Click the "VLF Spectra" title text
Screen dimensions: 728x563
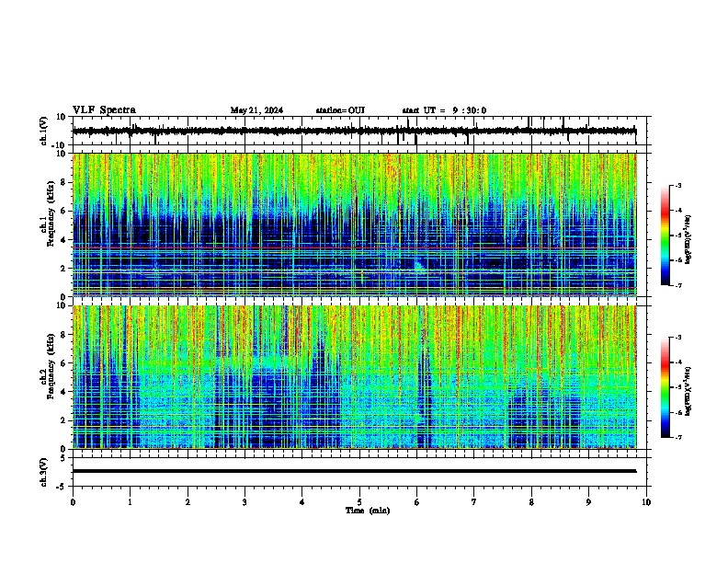(x=104, y=110)
